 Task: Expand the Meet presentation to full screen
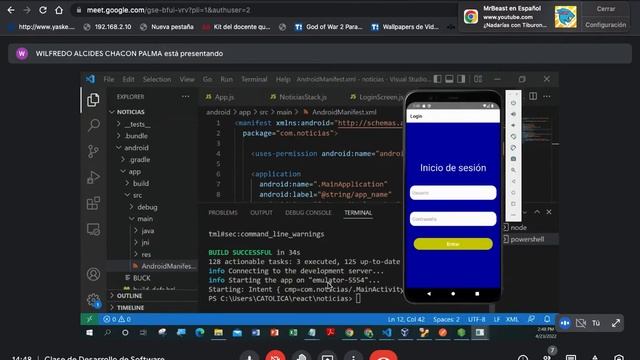[616, 323]
